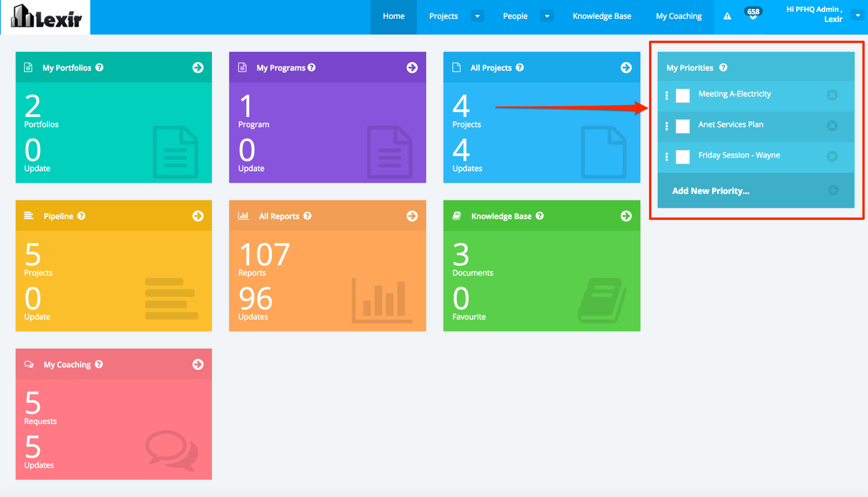Check the Meeting A-Electricity checkbox
The height and width of the screenshot is (497, 868).
(682, 95)
